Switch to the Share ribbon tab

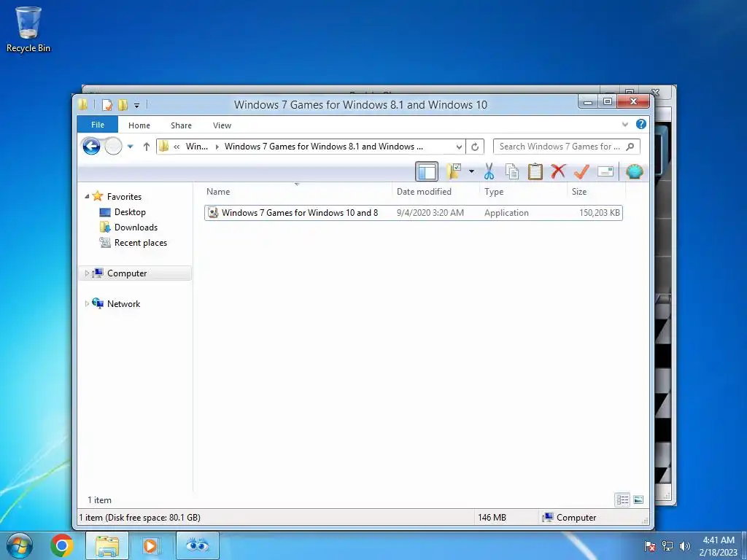181,125
